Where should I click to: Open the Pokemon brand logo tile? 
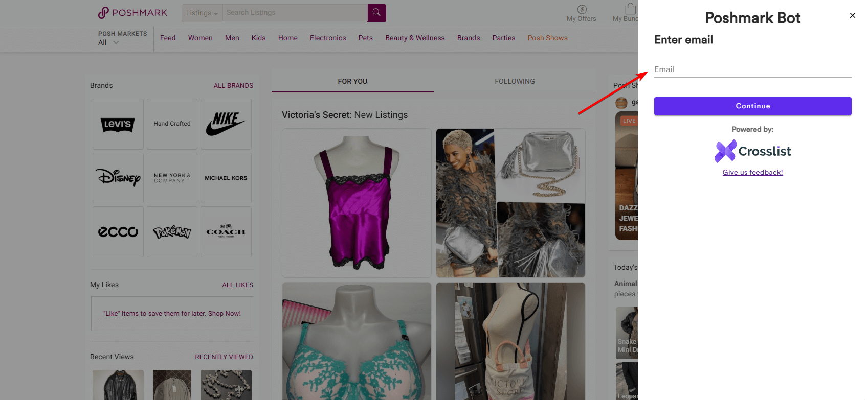pos(172,232)
